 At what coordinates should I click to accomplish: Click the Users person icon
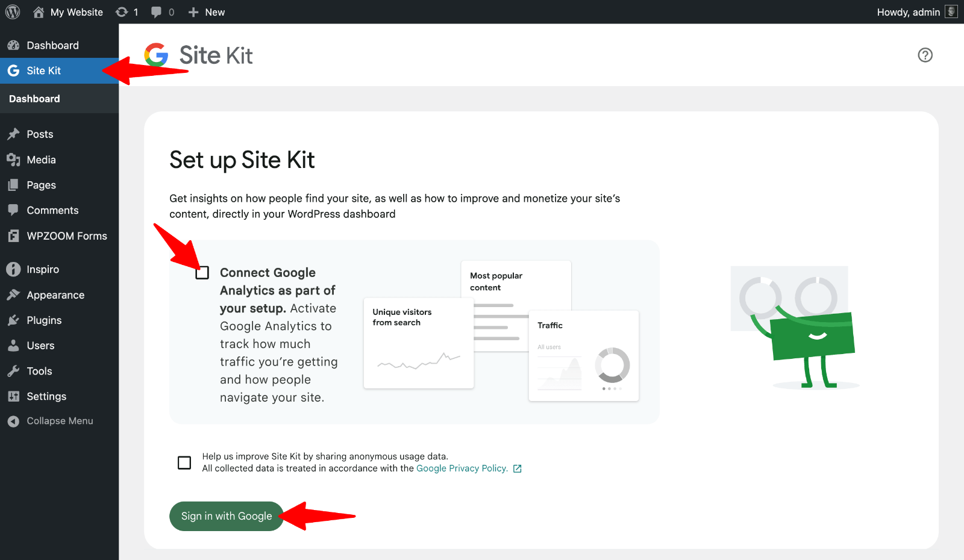coord(13,346)
